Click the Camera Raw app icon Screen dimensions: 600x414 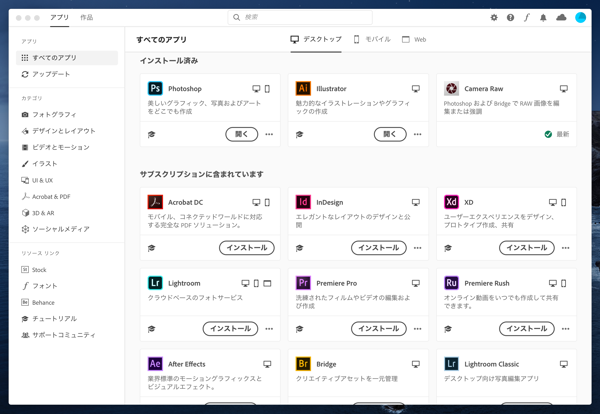[451, 88]
